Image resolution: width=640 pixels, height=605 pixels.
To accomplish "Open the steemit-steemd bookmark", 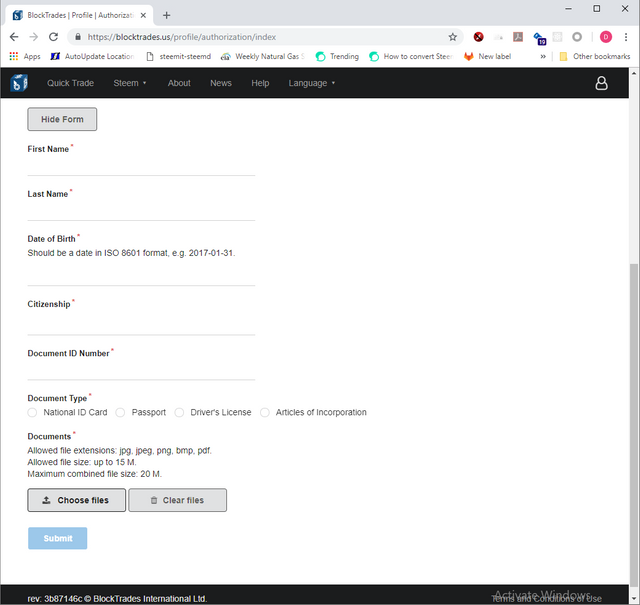I will pyautogui.click(x=178, y=56).
